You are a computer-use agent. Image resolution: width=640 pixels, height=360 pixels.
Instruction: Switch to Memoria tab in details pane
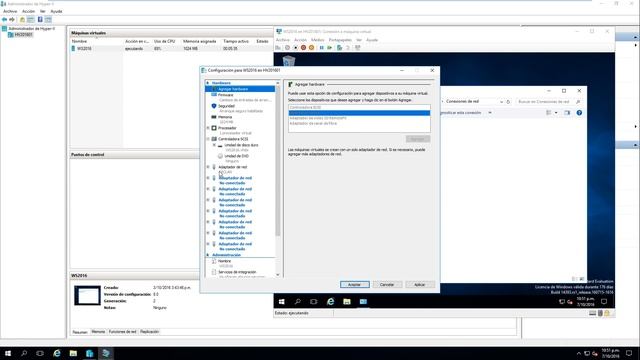click(98, 332)
